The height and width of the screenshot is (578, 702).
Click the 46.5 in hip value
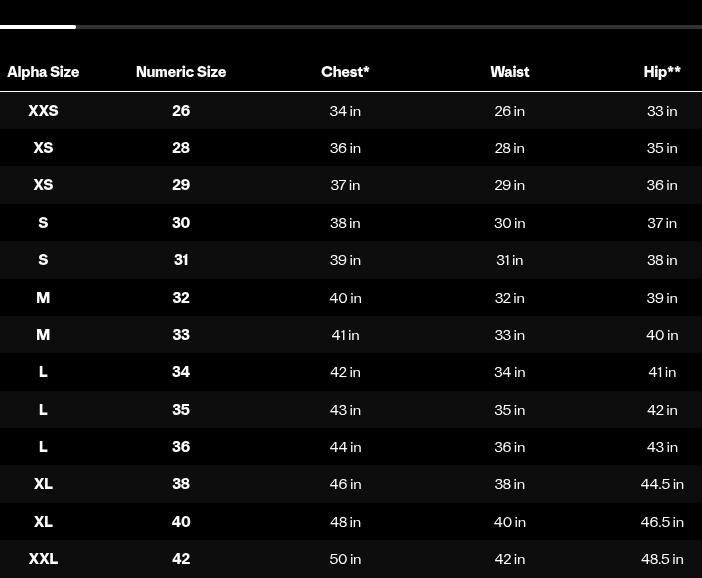pyautogui.click(x=662, y=522)
